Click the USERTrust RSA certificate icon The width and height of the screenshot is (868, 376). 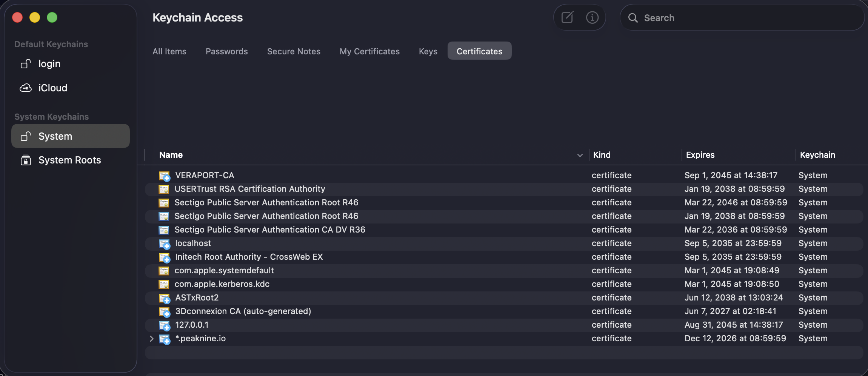click(x=164, y=189)
